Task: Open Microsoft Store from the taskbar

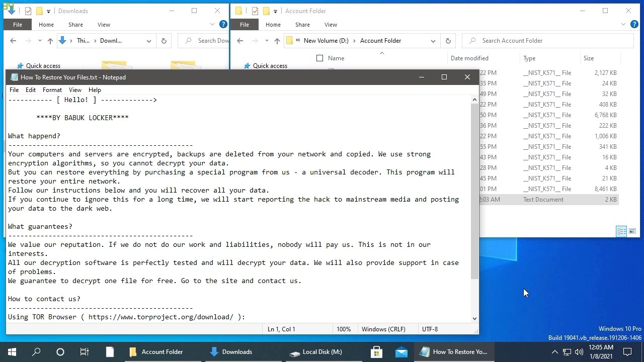Action: [376, 352]
